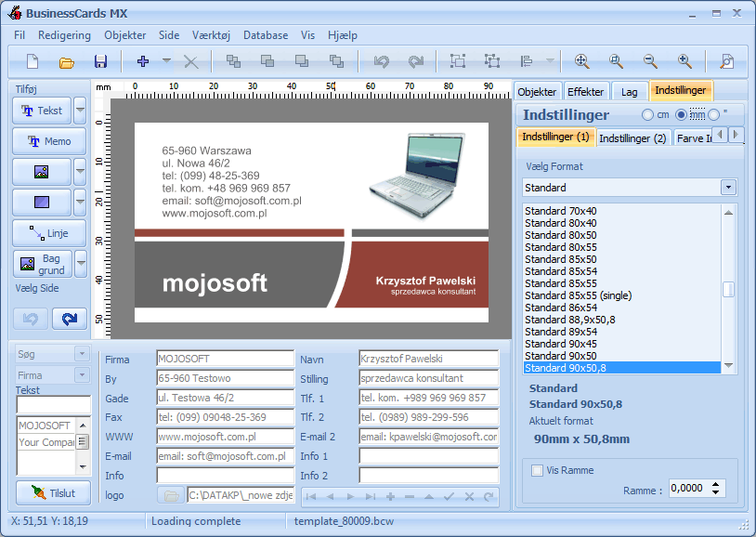This screenshot has height=537, width=756.
Task: Click the Tekst add button
Action: (x=42, y=111)
